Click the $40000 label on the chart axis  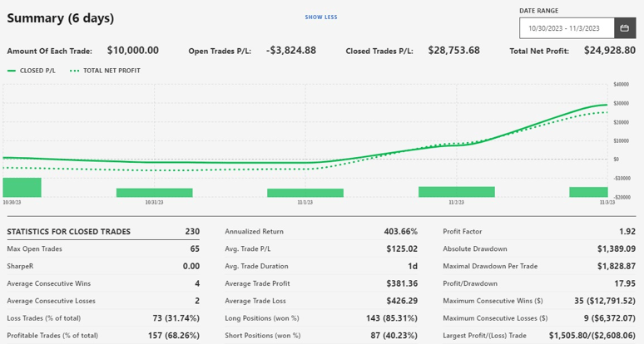click(x=621, y=84)
